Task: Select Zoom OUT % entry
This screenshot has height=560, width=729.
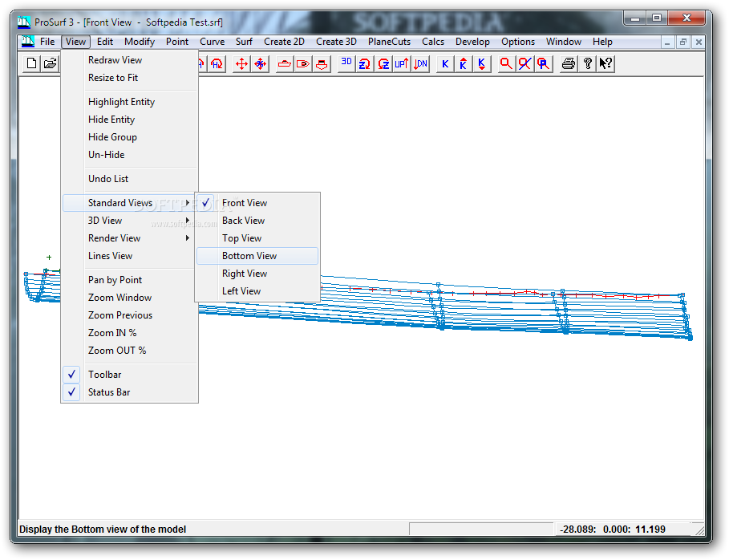Action: 130,351
